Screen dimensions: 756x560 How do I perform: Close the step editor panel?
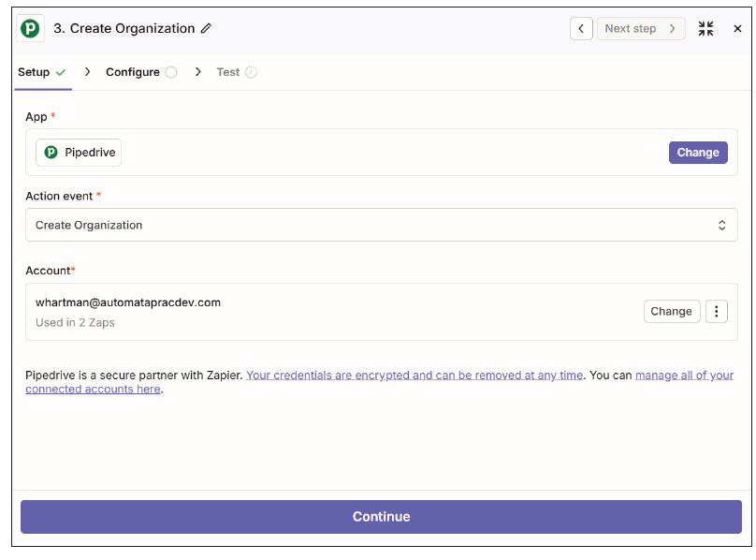(x=737, y=28)
